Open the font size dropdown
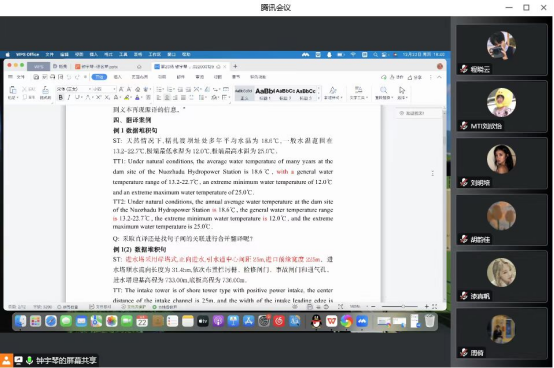The height and width of the screenshot is (368, 554). [104, 89]
